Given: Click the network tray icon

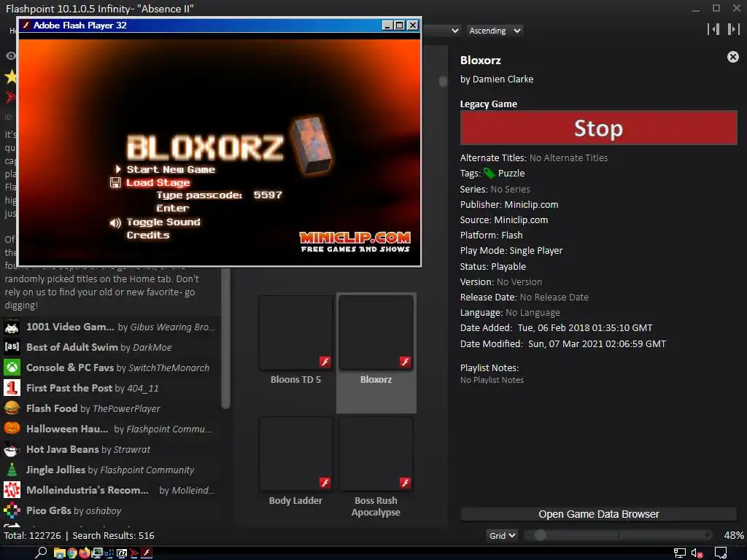Looking at the screenshot, I should click(x=679, y=553).
